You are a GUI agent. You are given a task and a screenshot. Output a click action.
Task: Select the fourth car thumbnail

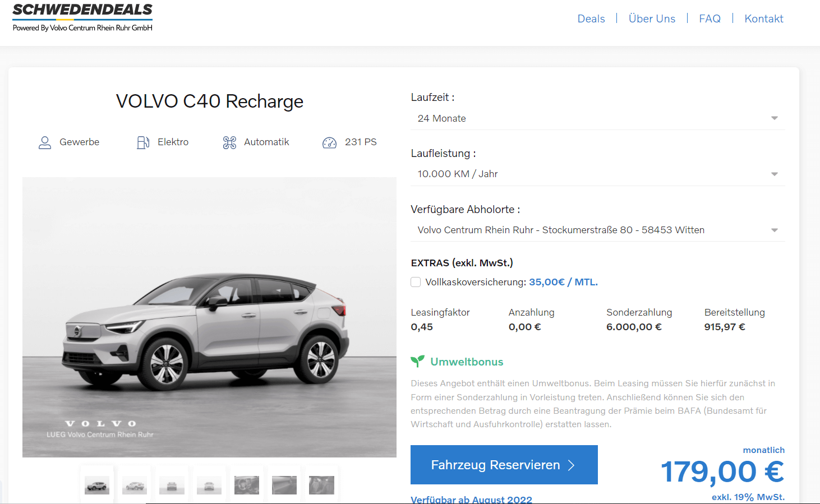coord(209,485)
